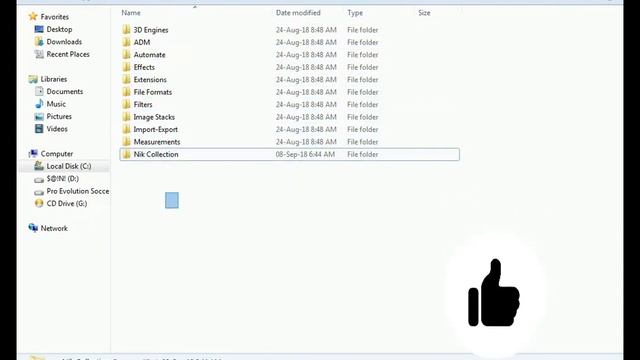Select the Extensions folder icon
This screenshot has width=640, height=360.
(x=126, y=80)
